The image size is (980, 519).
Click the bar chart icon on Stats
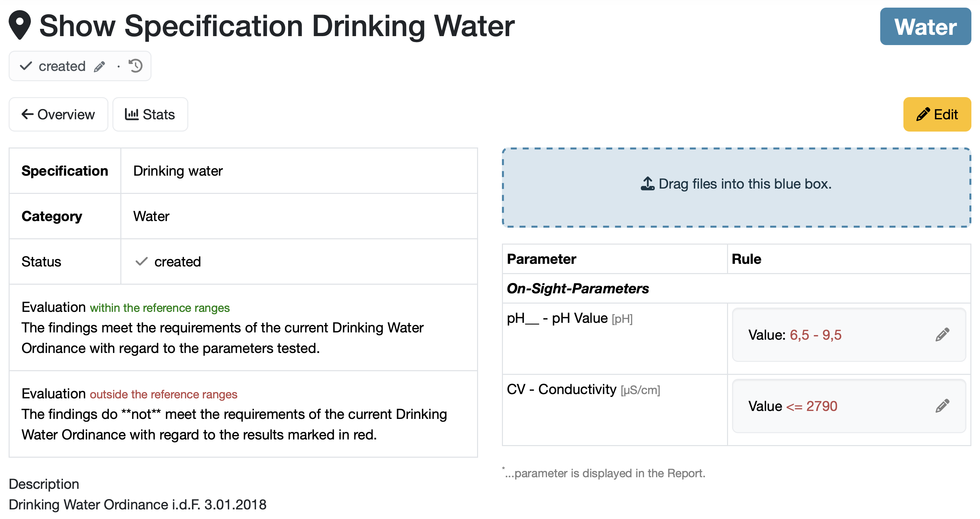132,114
